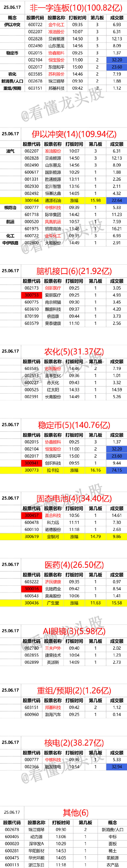
Task: Click the 核电(2)(38.27亿) section title
Action: (74, 743)
